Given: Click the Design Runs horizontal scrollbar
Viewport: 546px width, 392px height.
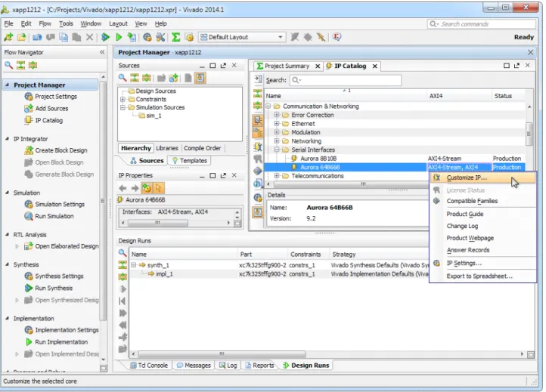Looking at the screenshot, I should pyautogui.click(x=222, y=354).
